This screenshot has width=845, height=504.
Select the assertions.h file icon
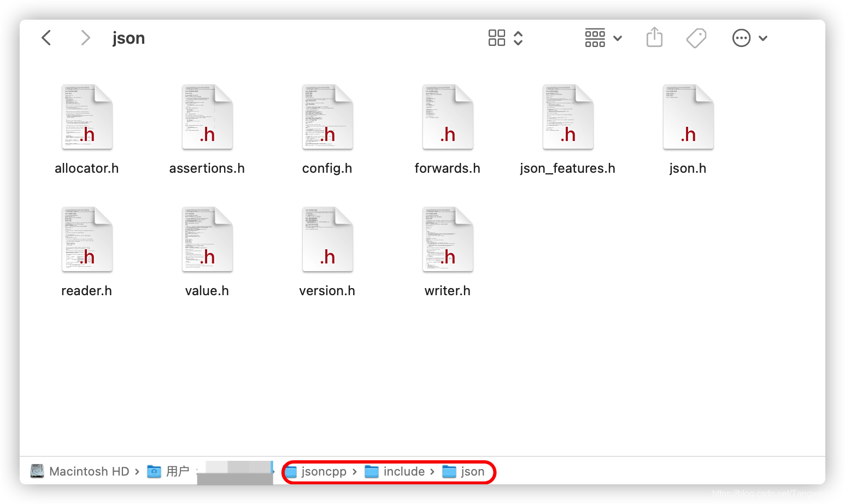tap(207, 117)
